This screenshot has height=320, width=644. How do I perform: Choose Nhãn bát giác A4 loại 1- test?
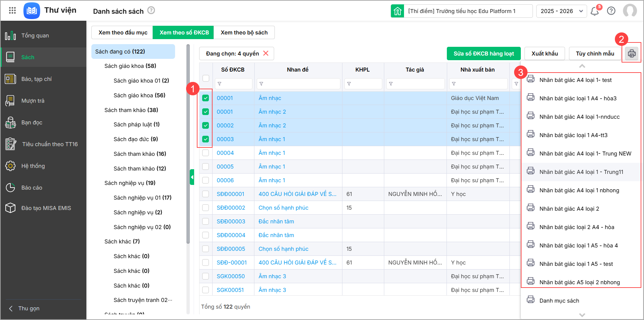pyautogui.click(x=581, y=80)
